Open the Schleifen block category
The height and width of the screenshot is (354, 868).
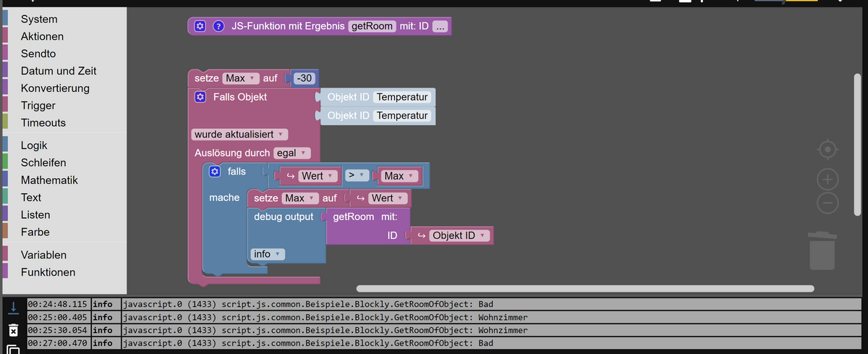(43, 163)
